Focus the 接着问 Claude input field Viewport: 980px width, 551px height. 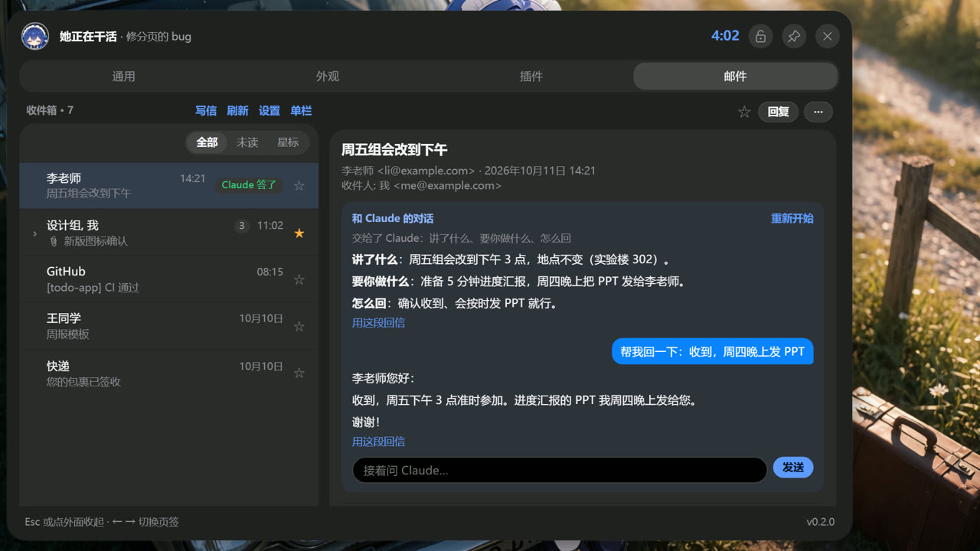point(560,470)
